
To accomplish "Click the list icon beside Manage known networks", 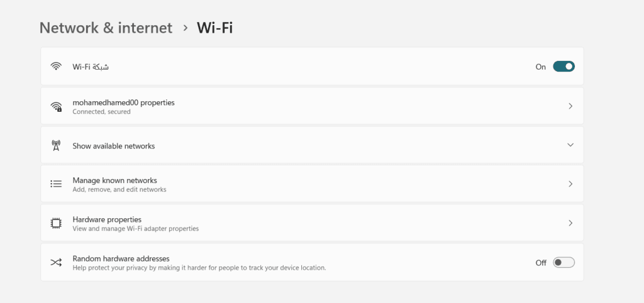I will point(56,184).
